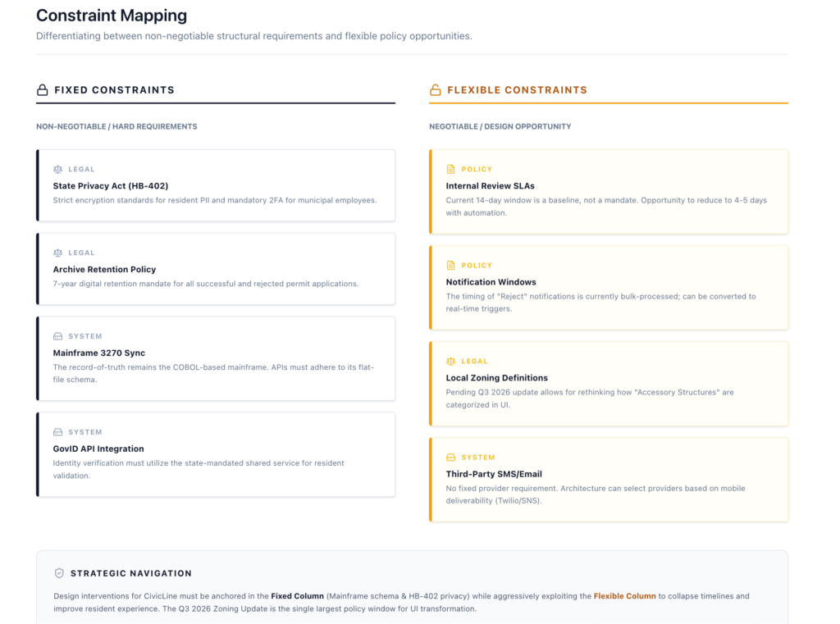The width and height of the screenshot is (840, 624).
Task: Click the Third-Party SMS/Email card title
Action: pos(494,474)
